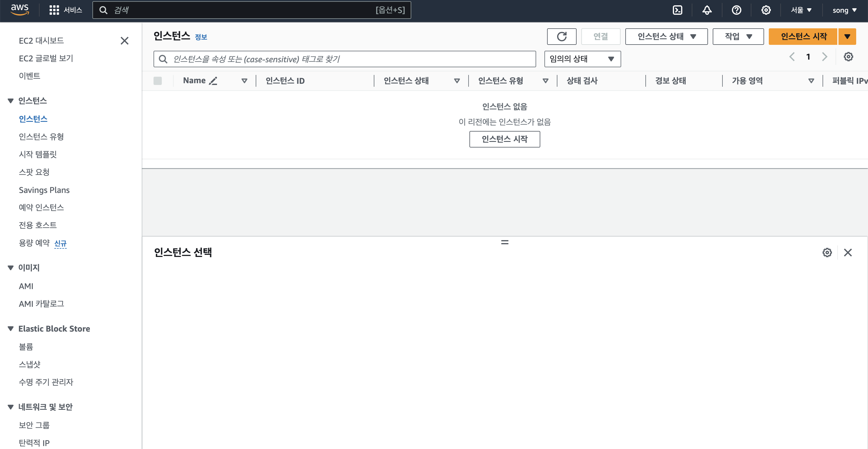Open EC2 글로벌 보기
The height and width of the screenshot is (449, 868).
(x=46, y=58)
